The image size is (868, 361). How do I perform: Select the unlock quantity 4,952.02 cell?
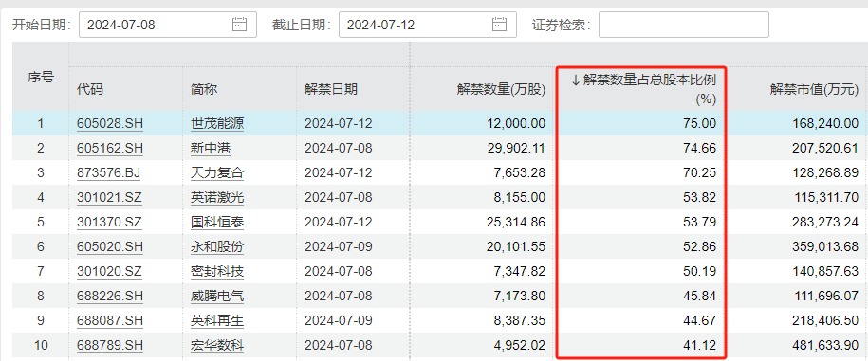pyautogui.click(x=482, y=346)
